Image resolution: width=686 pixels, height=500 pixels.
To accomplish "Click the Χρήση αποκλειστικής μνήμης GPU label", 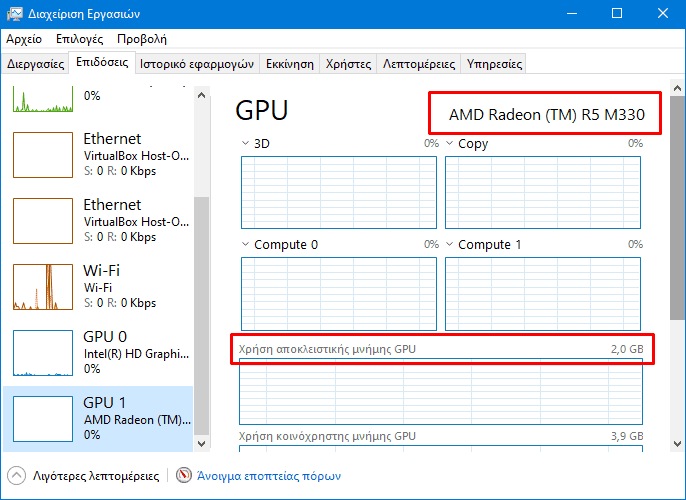I will (327, 349).
